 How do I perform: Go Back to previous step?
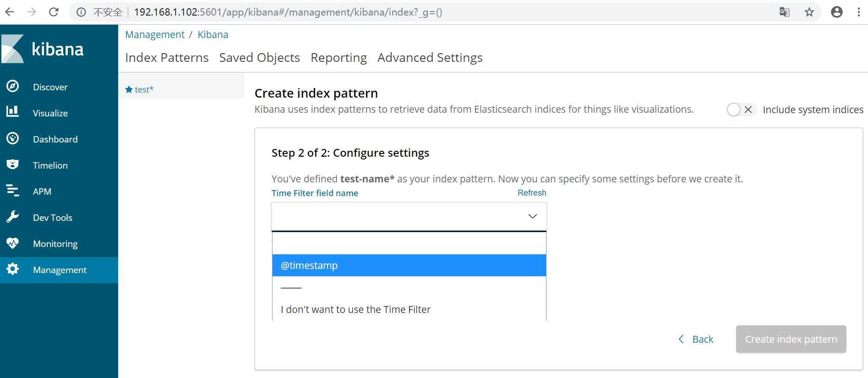pos(696,339)
